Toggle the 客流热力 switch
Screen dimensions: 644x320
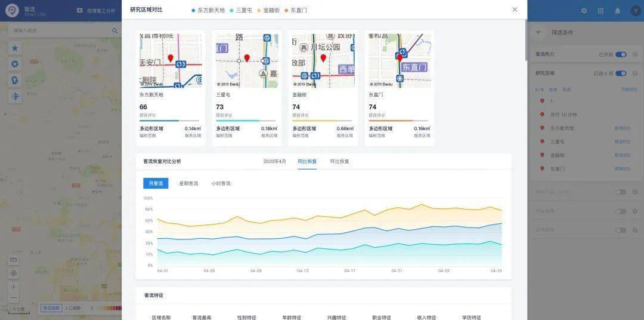621,54
